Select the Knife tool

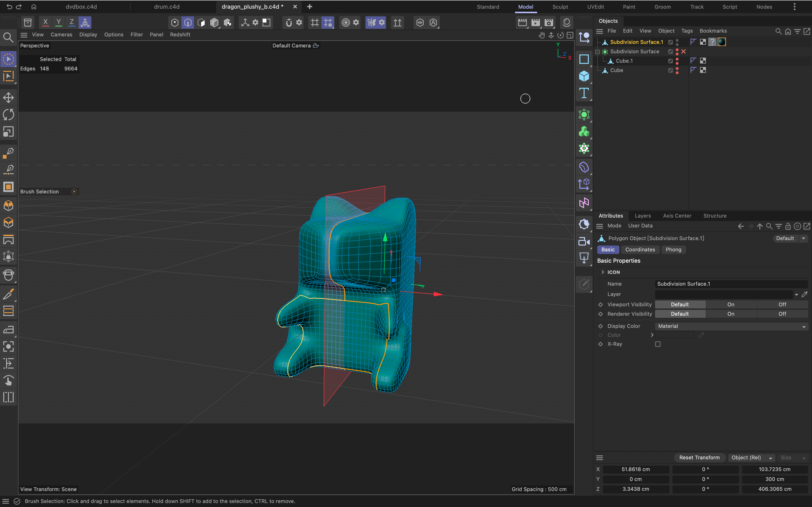(x=8, y=294)
